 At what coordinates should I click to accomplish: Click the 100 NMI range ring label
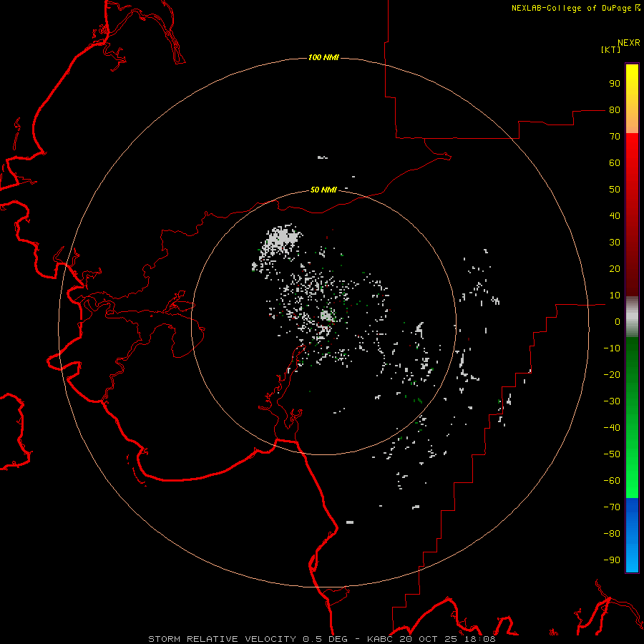(x=323, y=57)
